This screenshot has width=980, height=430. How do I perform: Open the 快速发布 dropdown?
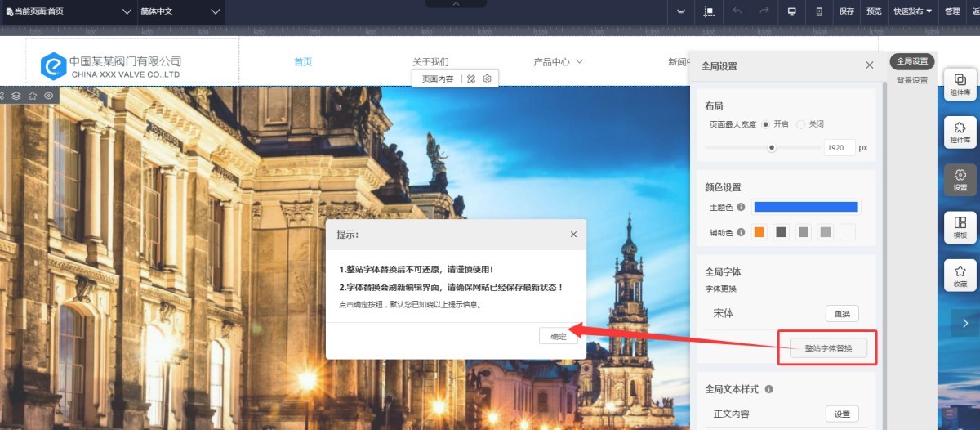coord(912,11)
